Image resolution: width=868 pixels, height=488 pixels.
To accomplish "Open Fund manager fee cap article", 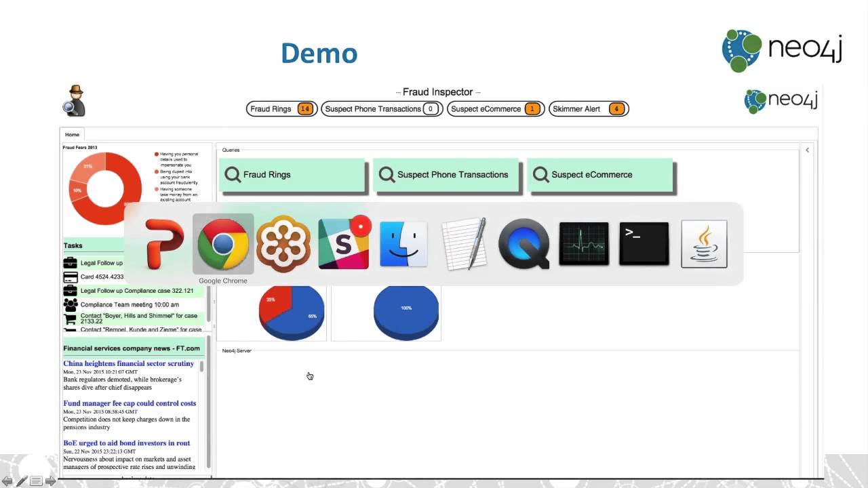I will 130,403.
